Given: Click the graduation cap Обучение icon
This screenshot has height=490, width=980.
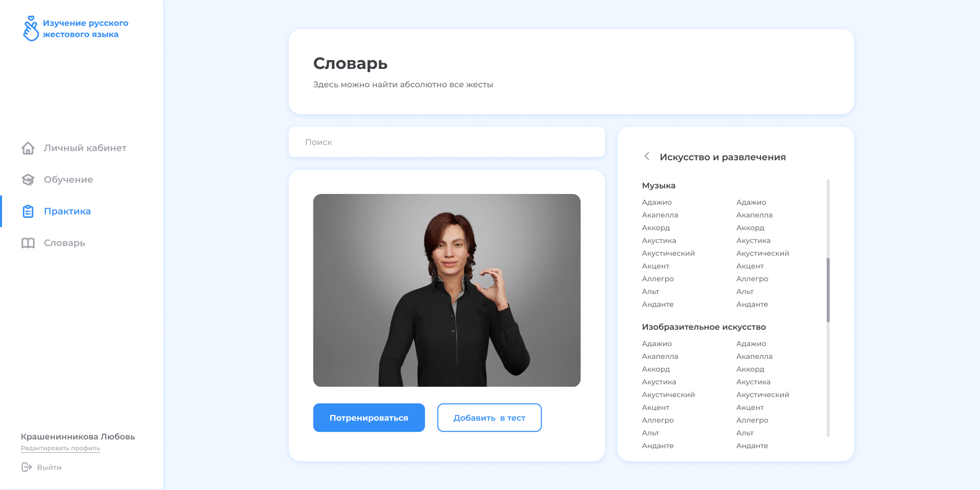Looking at the screenshot, I should 28,180.
